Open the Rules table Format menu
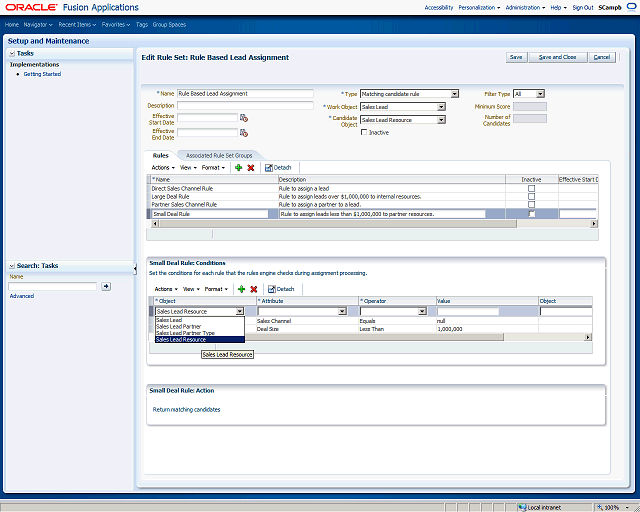 (213, 167)
